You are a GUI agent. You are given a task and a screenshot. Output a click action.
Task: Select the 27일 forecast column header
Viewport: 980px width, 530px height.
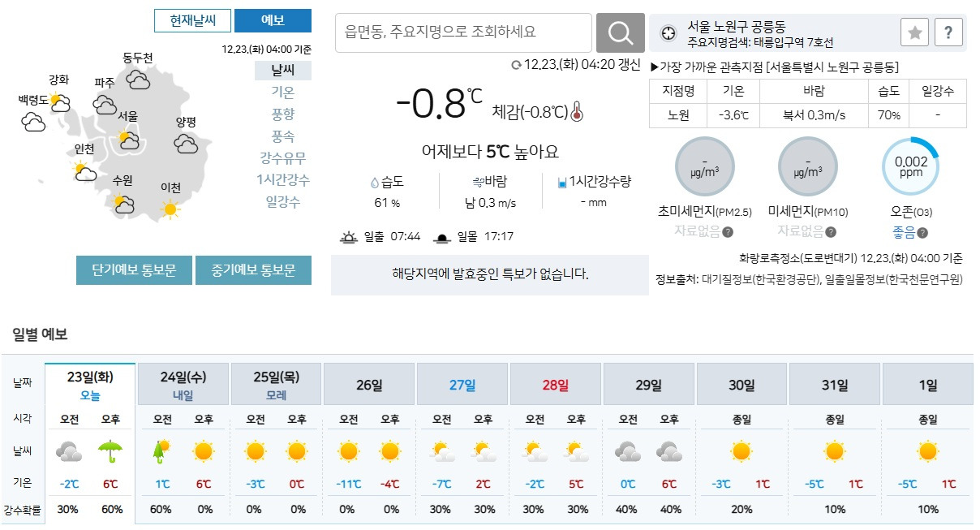tap(462, 385)
